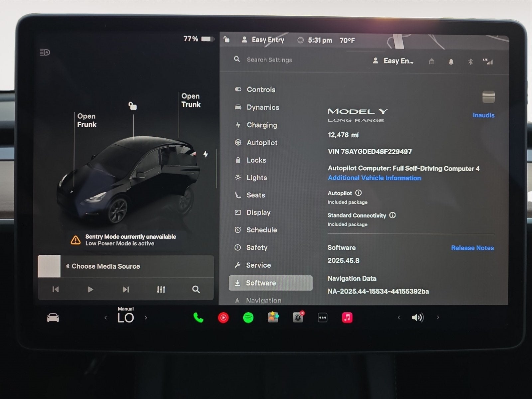532x399 pixels.
Task: Lower volume using the left chevron
Action: tap(399, 318)
